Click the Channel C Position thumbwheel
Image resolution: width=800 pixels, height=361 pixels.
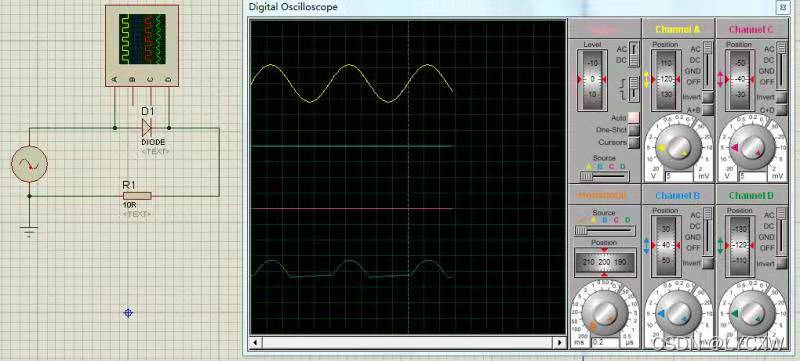[740, 80]
